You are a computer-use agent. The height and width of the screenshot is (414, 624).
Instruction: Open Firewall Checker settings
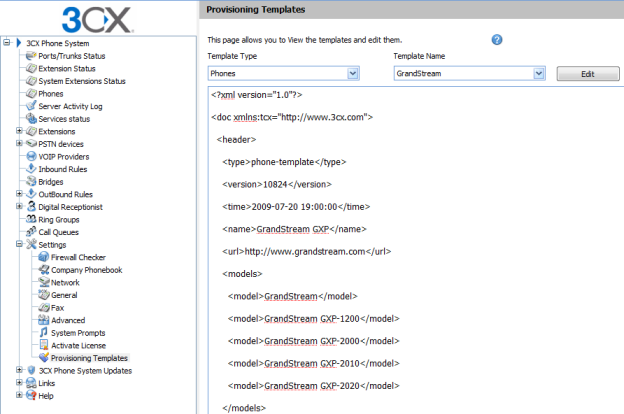pyautogui.click(x=78, y=258)
